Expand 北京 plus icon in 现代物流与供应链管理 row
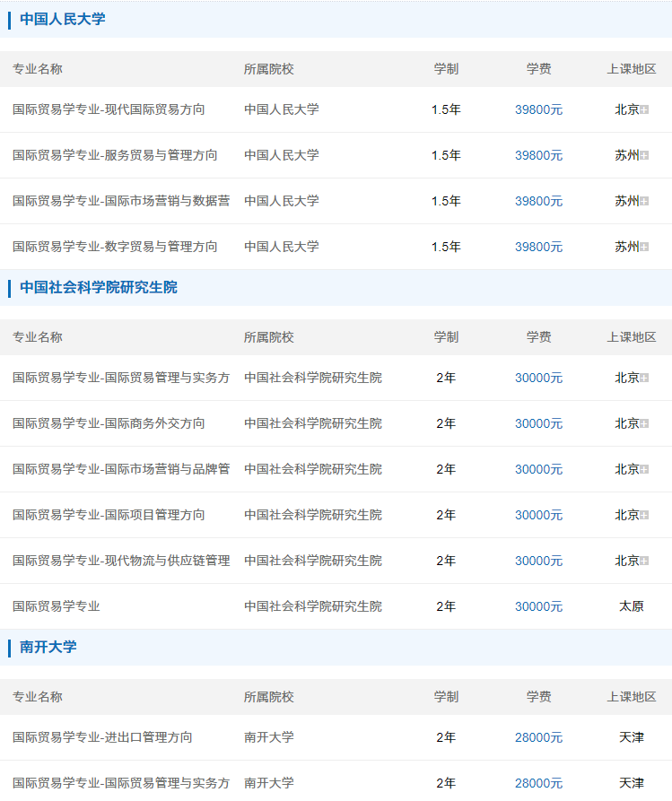This screenshot has height=801, width=672. pos(644,561)
